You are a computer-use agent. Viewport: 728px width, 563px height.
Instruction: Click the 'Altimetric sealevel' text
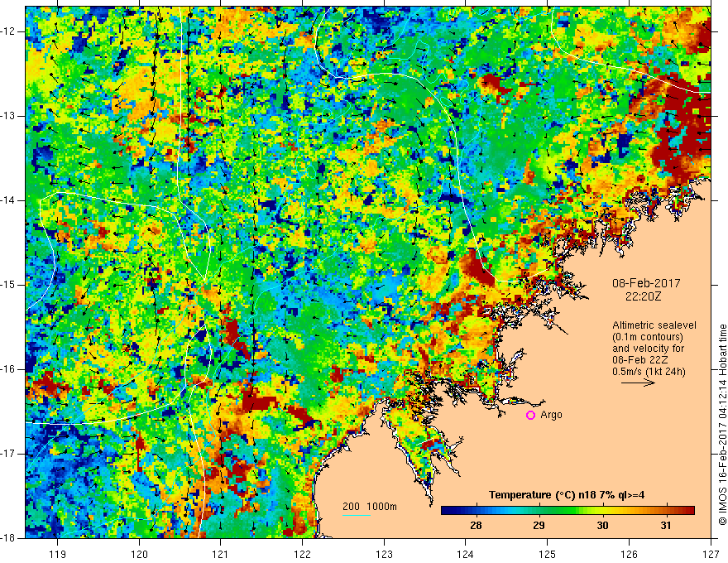coord(654,325)
